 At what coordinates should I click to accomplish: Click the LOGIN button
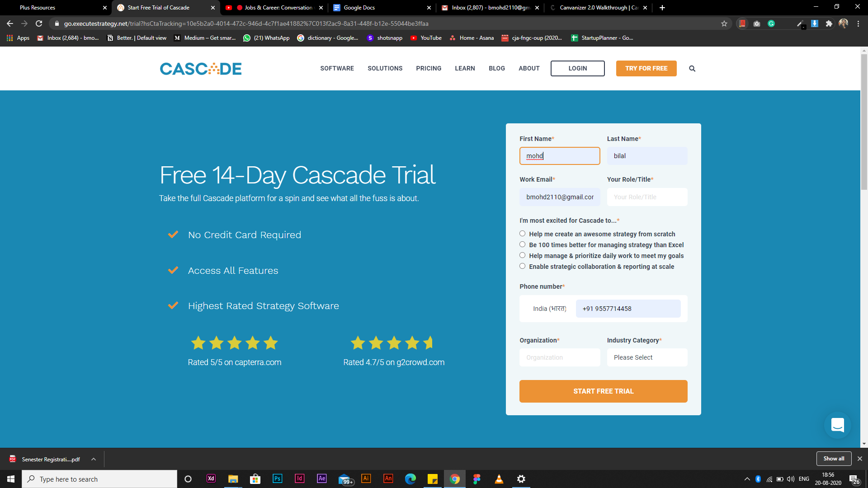[x=578, y=69]
